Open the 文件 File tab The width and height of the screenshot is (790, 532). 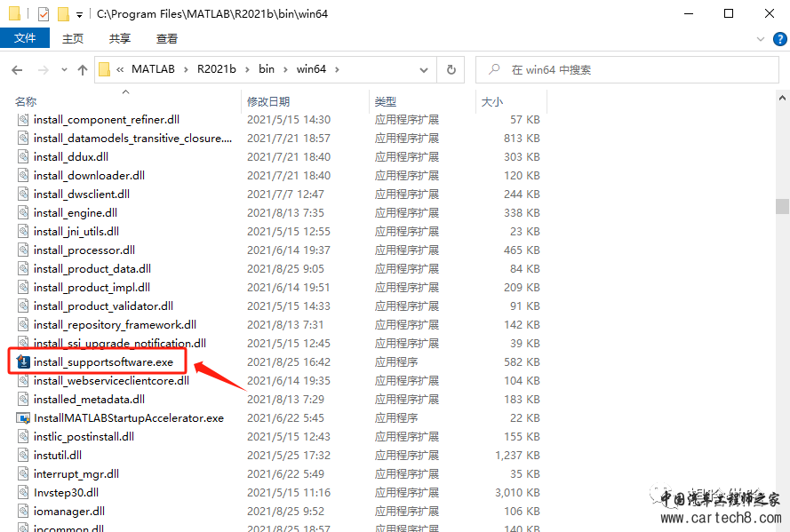point(25,38)
